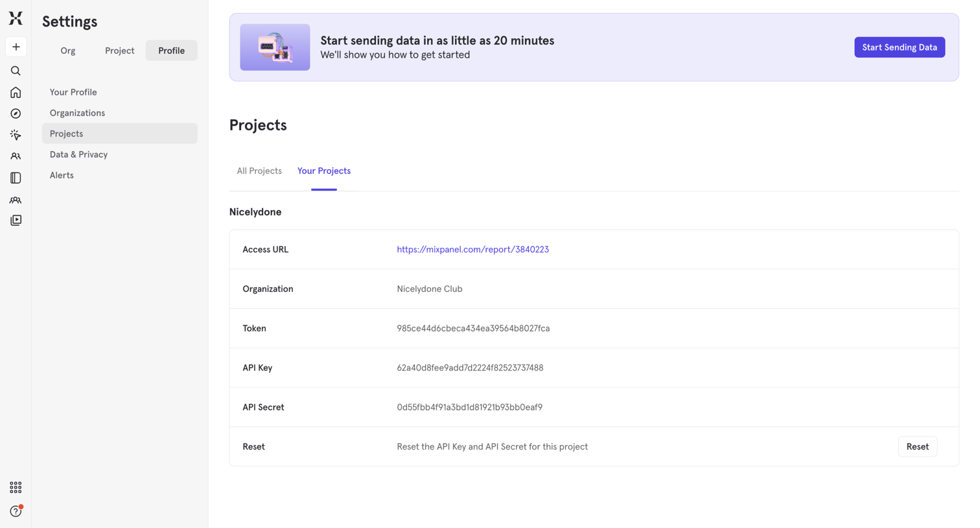Open the mixpanel.com report access URL

472,249
